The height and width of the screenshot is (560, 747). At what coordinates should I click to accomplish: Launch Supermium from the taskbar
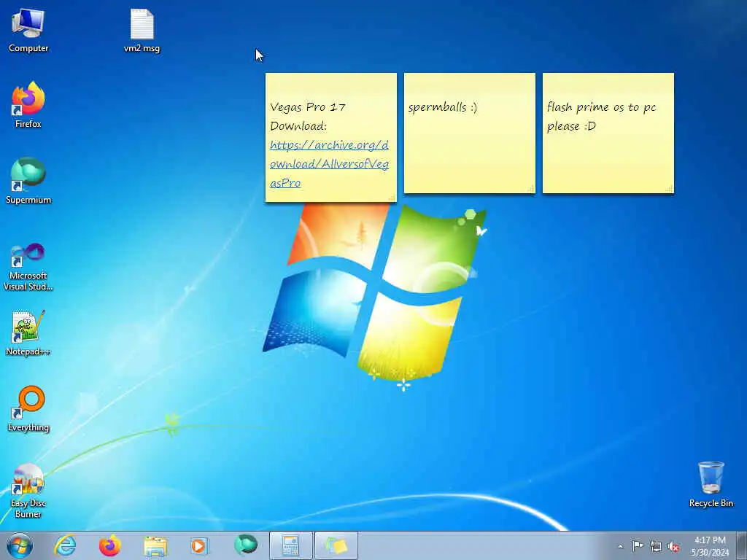pos(246,545)
